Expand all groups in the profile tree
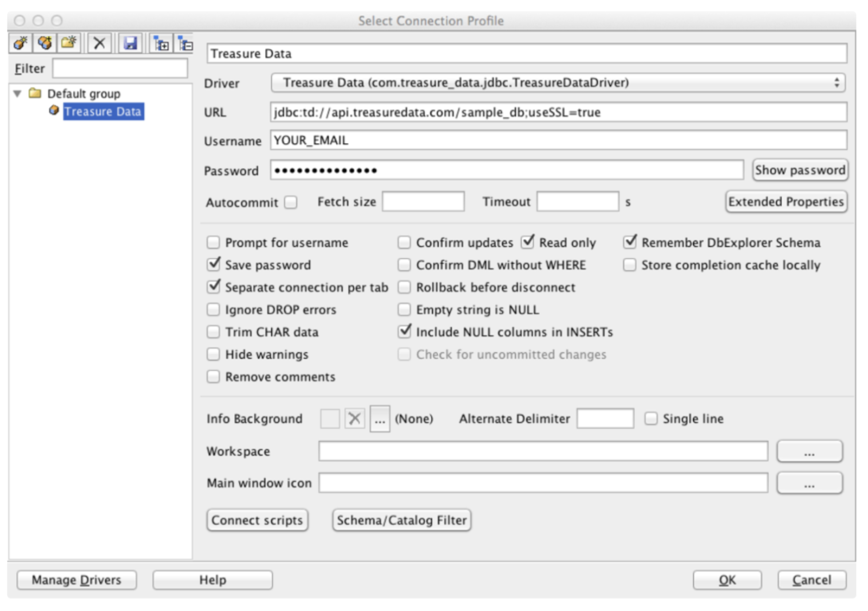This screenshot has height=611, width=868. pos(161,43)
